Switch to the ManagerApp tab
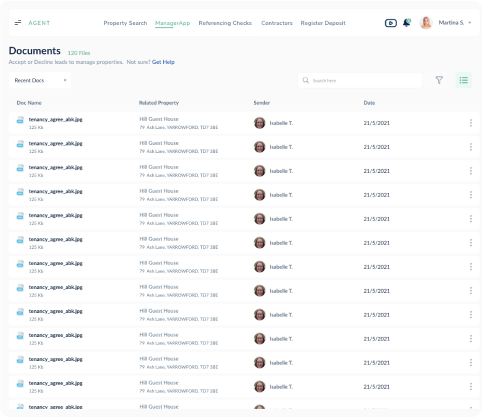The image size is (482, 417). [172, 23]
